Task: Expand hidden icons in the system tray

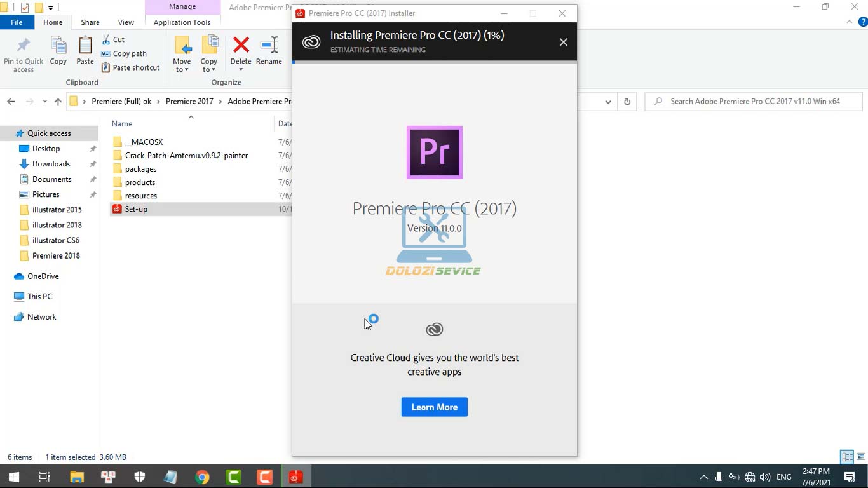Action: [x=703, y=477]
